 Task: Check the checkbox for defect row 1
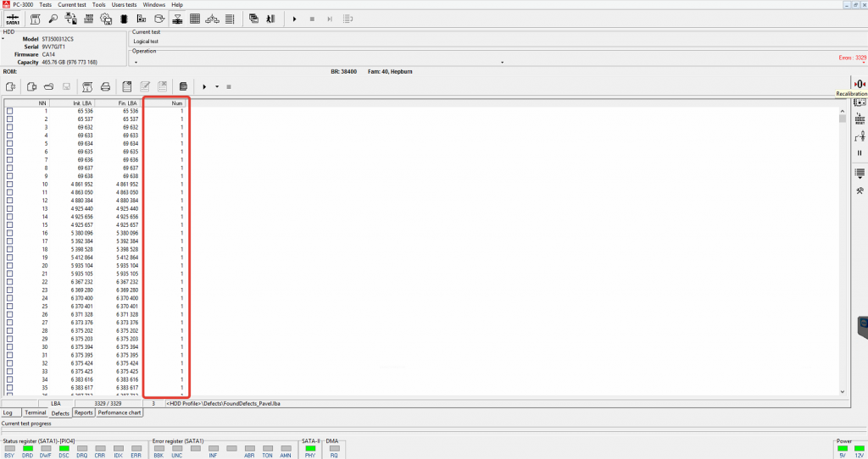10,111
